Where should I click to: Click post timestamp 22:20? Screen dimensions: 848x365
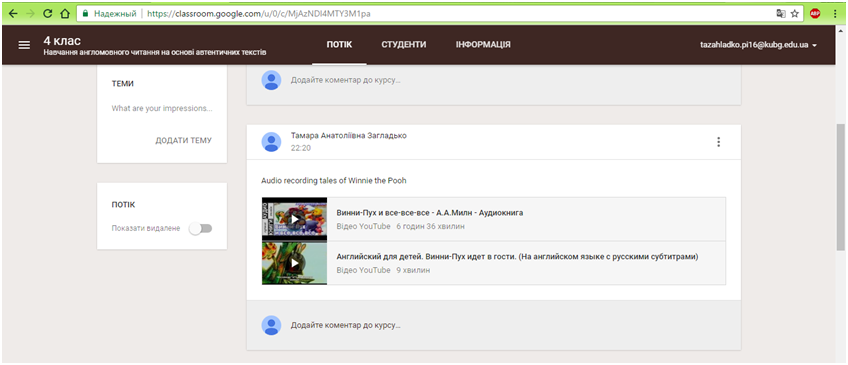click(x=300, y=148)
